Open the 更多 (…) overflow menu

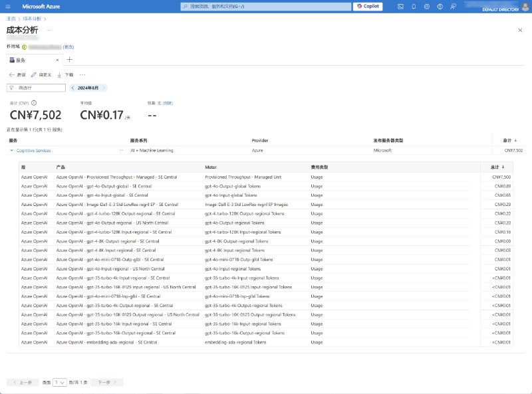[x=82, y=74]
